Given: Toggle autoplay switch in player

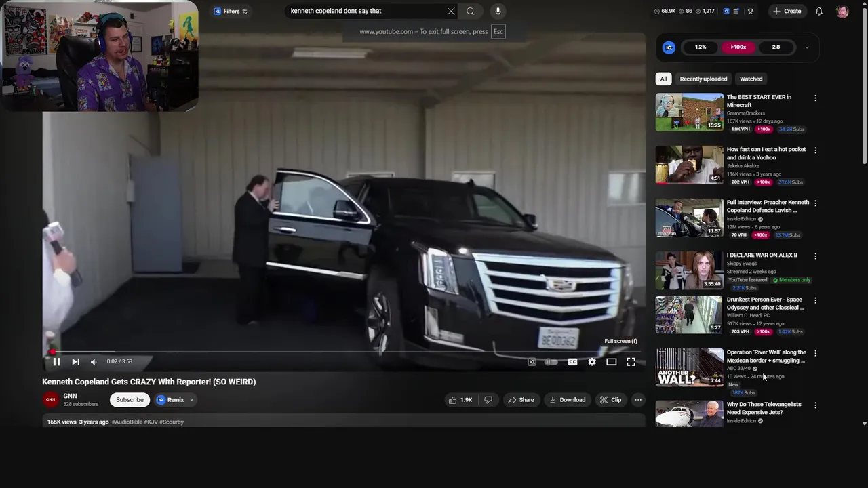Looking at the screenshot, I should (x=551, y=362).
